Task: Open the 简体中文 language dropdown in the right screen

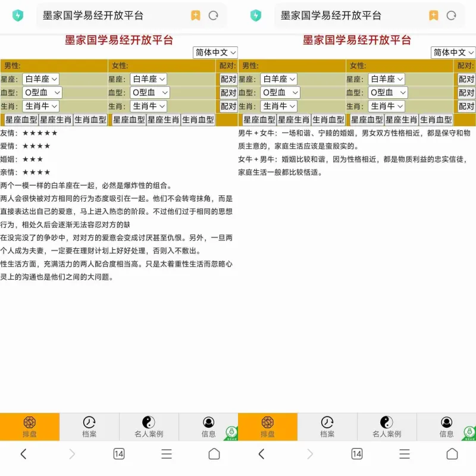Action: [x=453, y=52]
